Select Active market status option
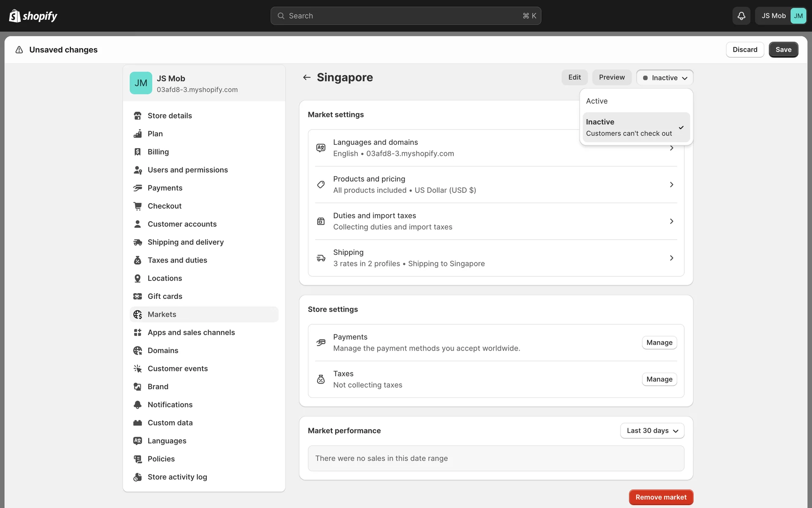 tap(597, 101)
